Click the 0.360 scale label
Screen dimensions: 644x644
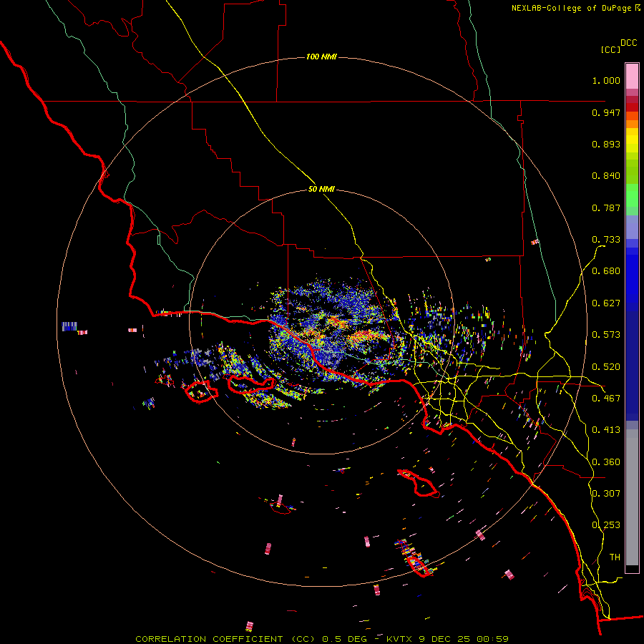(606, 462)
